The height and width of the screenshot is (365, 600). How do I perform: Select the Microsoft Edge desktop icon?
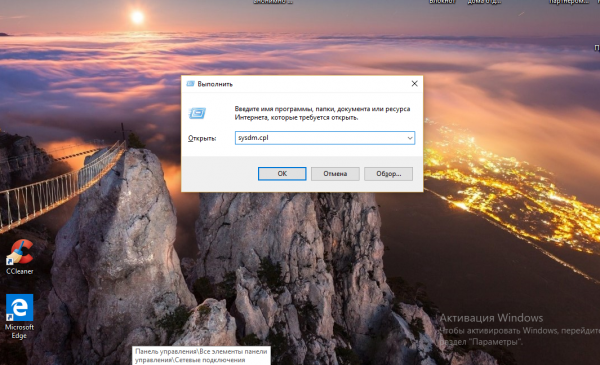(20, 308)
